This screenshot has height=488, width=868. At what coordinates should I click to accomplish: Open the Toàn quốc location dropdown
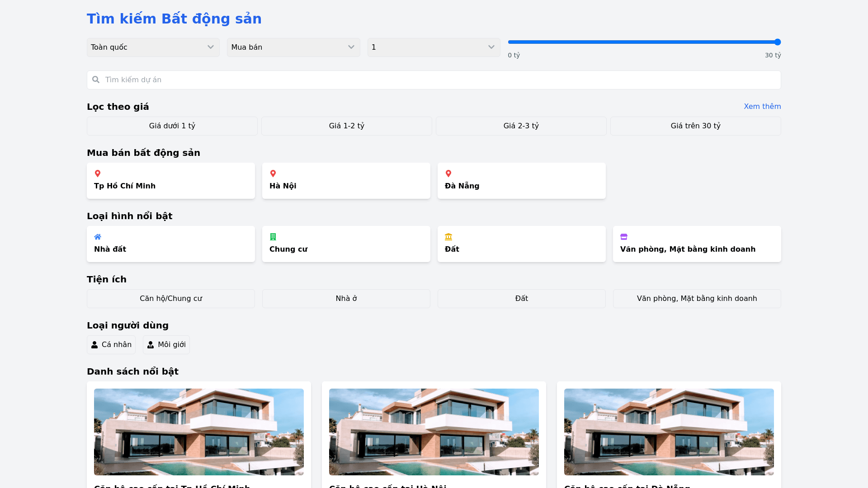click(153, 47)
